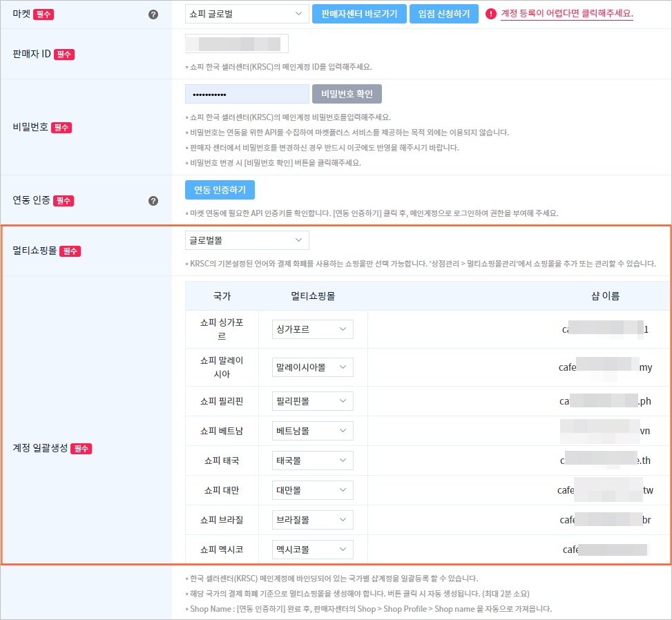Click 쇼피 베트남 country cell
Image resolution: width=672 pixels, height=620 pixels.
click(x=222, y=431)
